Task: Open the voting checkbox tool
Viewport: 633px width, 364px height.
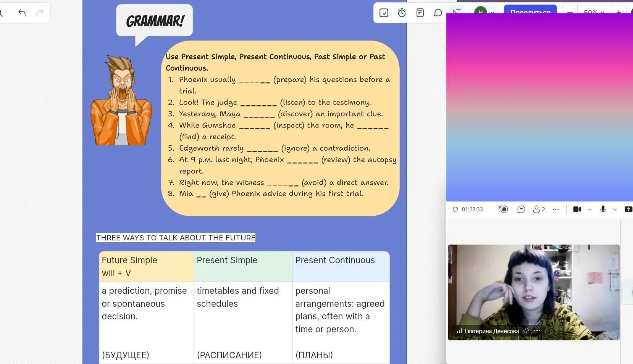Action: coord(384,13)
